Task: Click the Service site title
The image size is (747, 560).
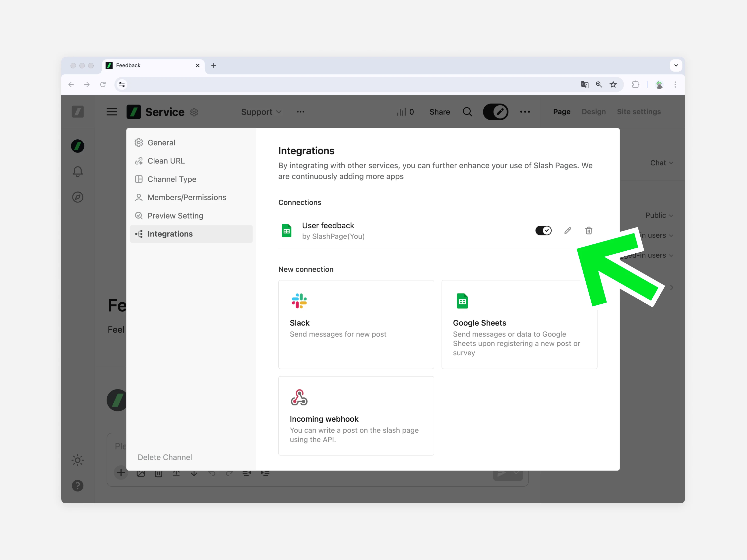Action: 165,112
